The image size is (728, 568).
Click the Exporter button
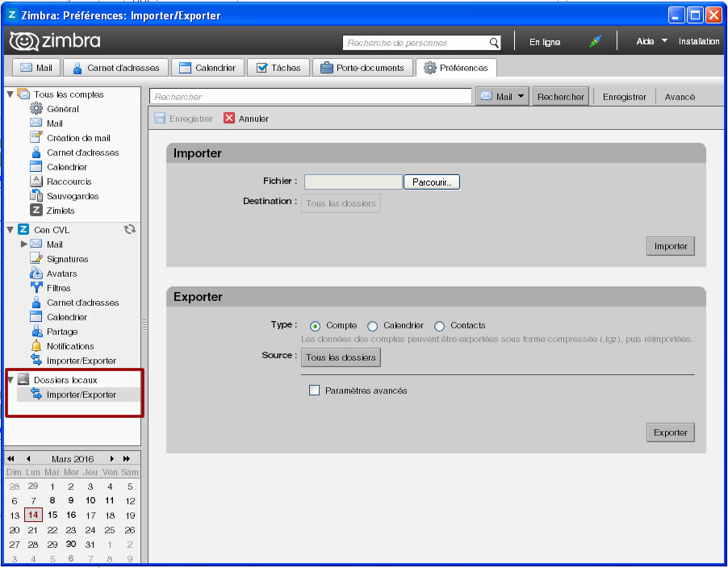click(x=670, y=432)
